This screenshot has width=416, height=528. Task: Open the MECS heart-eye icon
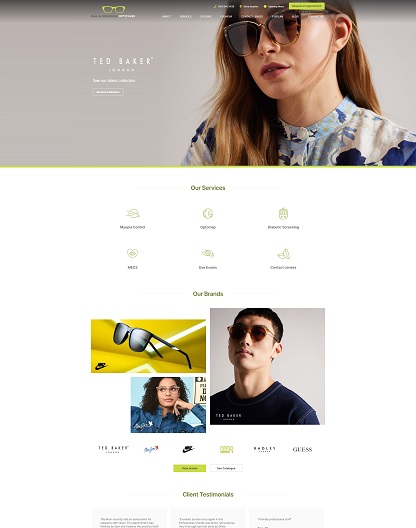132,254
